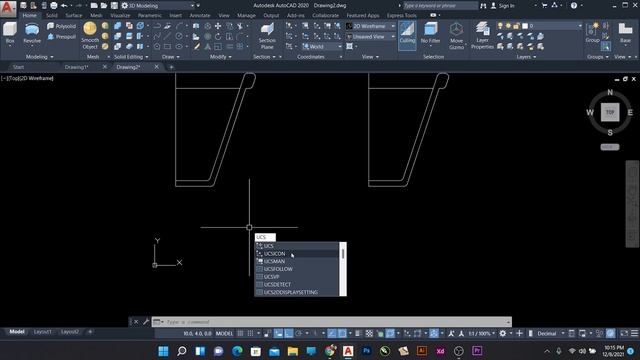This screenshot has width=640, height=360.
Task: Click the layer color swatch for layer 0
Action: (525, 26)
